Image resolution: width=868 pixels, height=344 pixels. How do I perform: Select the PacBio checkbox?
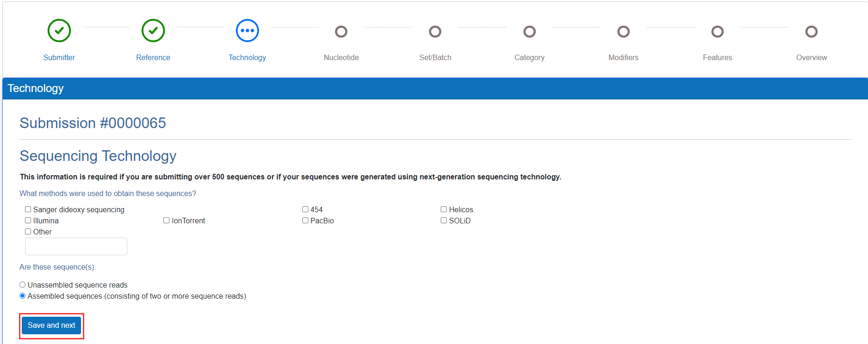[x=306, y=221]
